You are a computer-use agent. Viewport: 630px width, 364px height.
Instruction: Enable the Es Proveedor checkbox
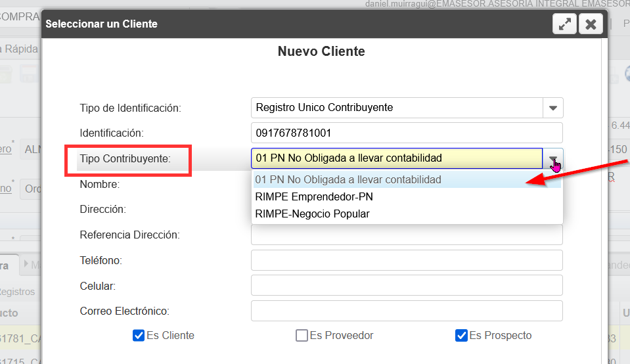[302, 336]
